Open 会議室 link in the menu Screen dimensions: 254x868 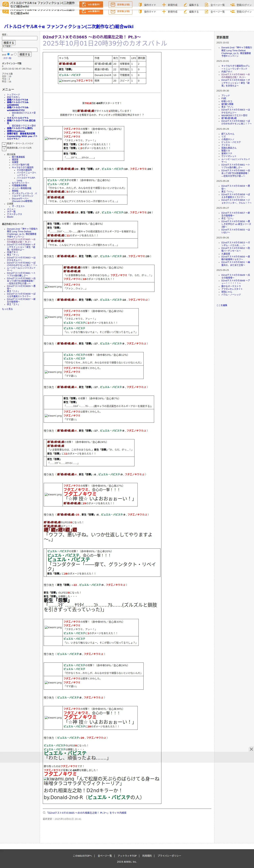click(x=15, y=162)
